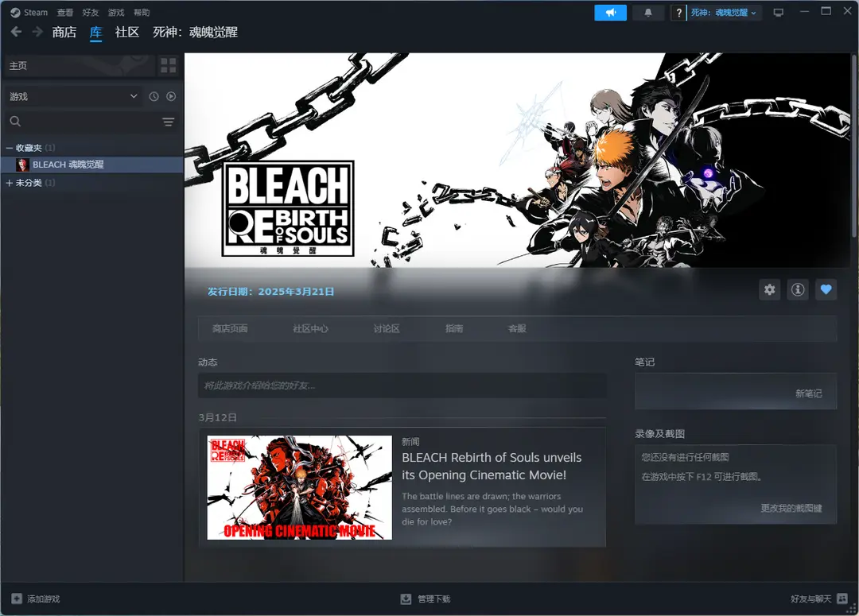This screenshot has width=859, height=616.
Task: Show game info icon
Action: pos(798,289)
